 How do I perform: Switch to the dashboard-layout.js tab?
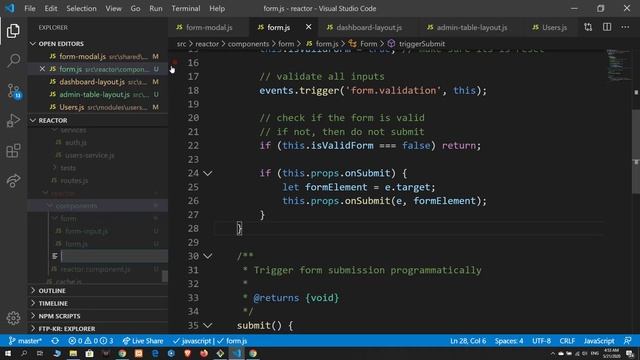click(368, 27)
